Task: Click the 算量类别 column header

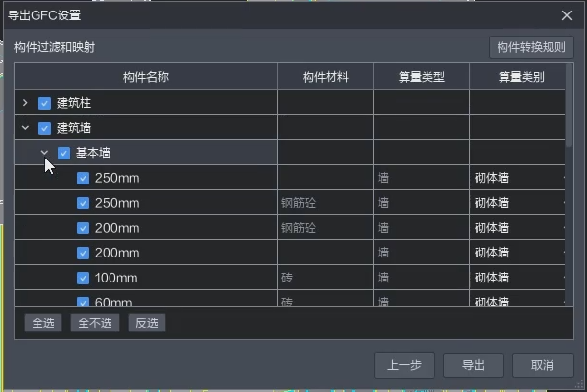Action: 521,77
